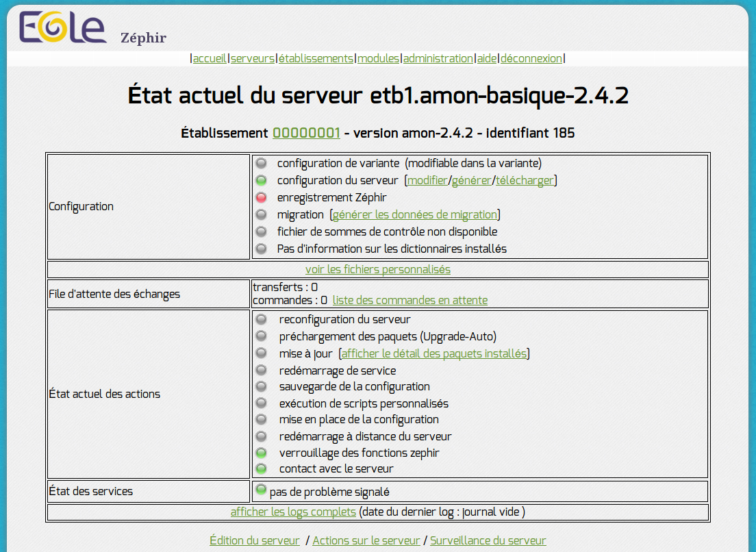Click File d'attente des échanges label
This screenshot has width=756, height=552.
(114, 294)
